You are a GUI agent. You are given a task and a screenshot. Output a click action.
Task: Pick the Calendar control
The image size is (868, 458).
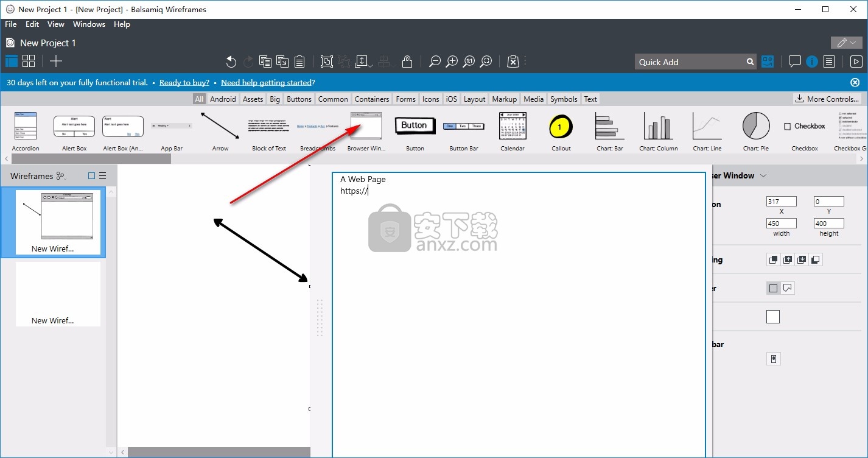(x=513, y=130)
